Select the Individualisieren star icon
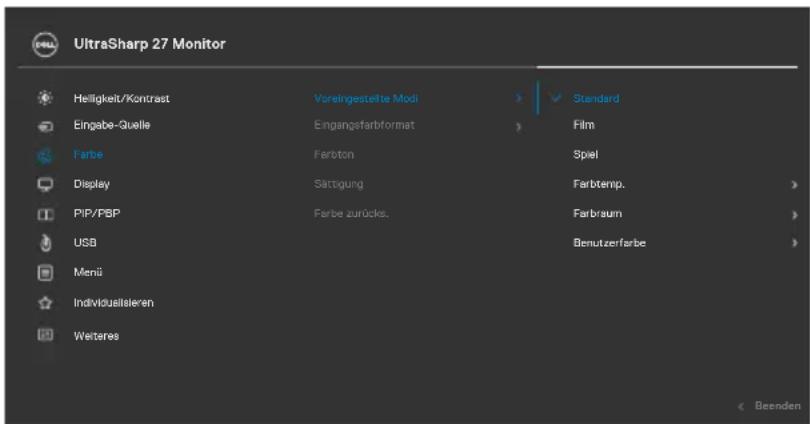The height and width of the screenshot is (424, 810). (x=45, y=303)
